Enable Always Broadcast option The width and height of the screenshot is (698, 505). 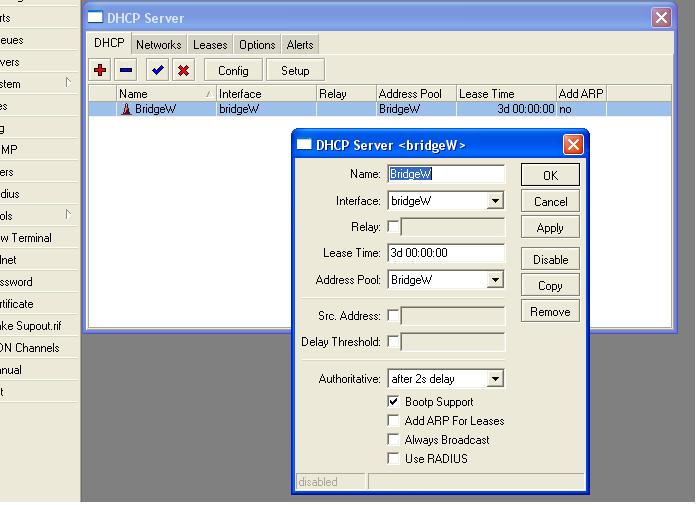pyautogui.click(x=394, y=440)
